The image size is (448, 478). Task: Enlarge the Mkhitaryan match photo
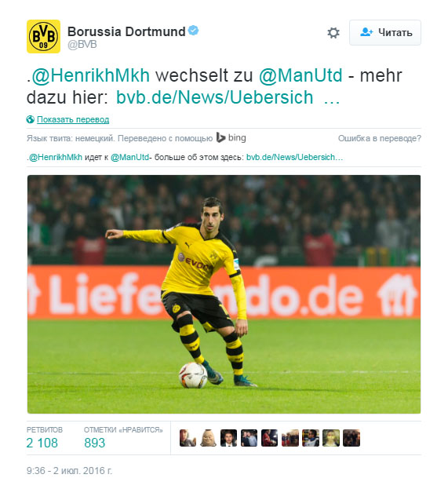pos(224,294)
